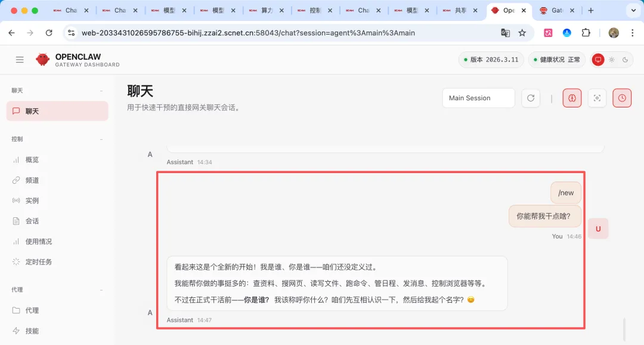Click the You 14:46 timestamp
644x345 pixels.
566,236
